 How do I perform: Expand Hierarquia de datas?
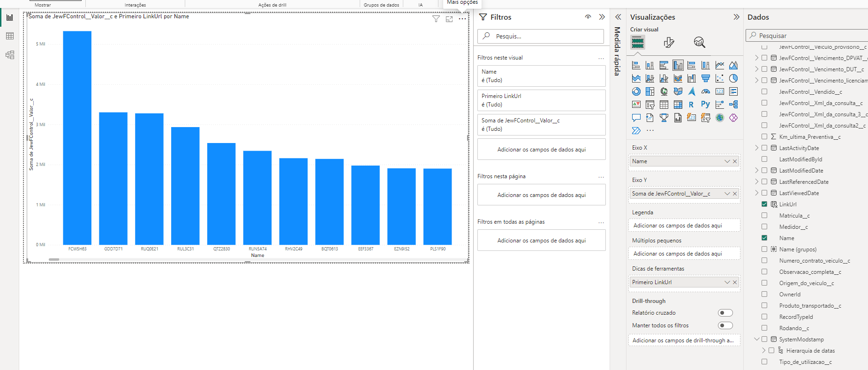tap(763, 350)
